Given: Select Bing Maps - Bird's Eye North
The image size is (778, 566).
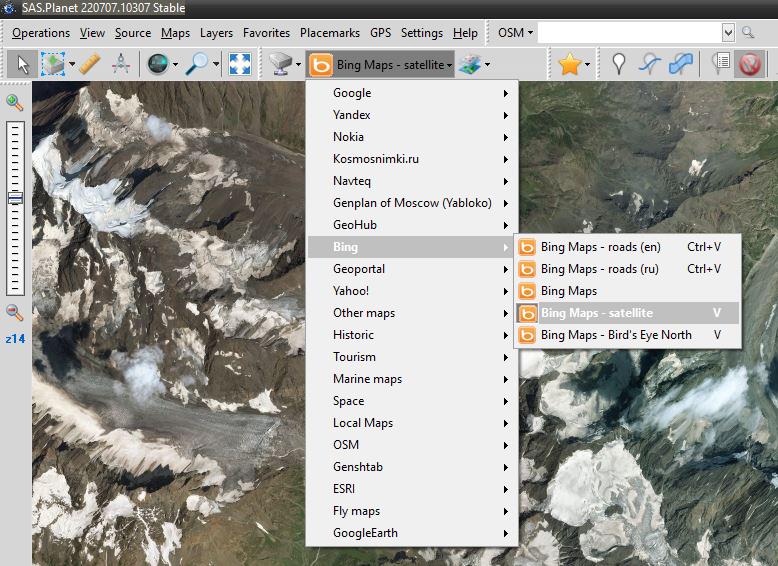Looking at the screenshot, I should click(x=628, y=335).
